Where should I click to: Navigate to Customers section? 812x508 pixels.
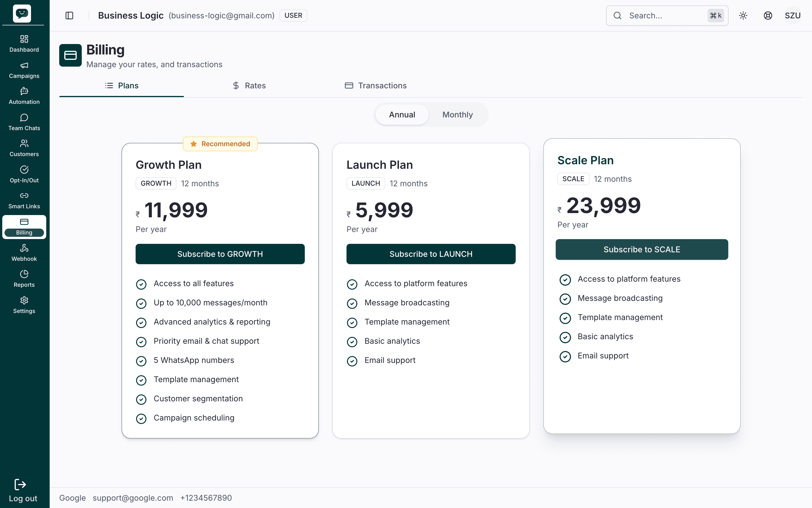[24, 148]
